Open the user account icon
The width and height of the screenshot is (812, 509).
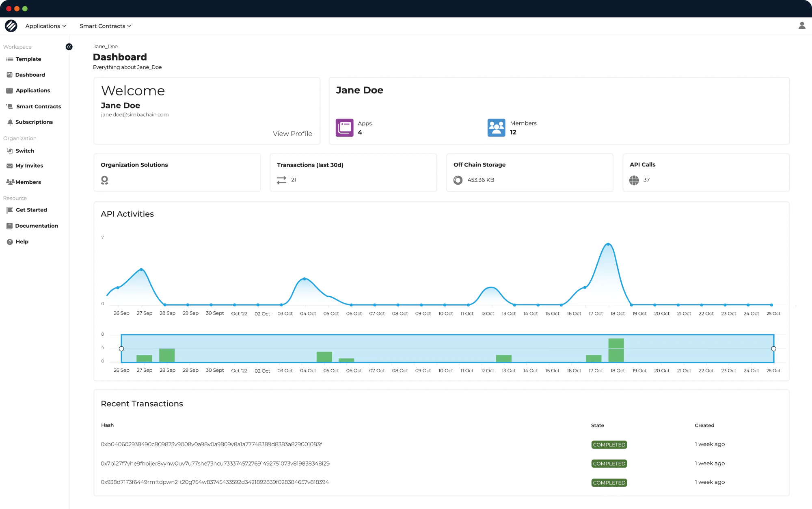[801, 26]
